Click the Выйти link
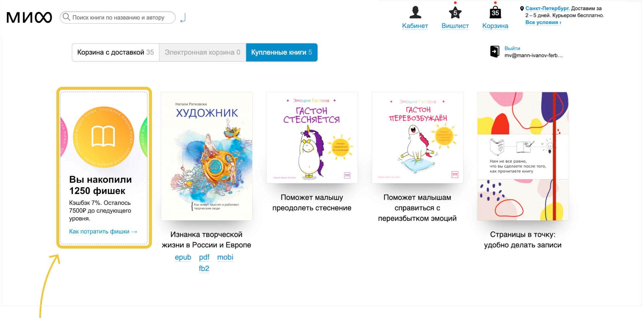The image size is (644, 318). (512, 48)
